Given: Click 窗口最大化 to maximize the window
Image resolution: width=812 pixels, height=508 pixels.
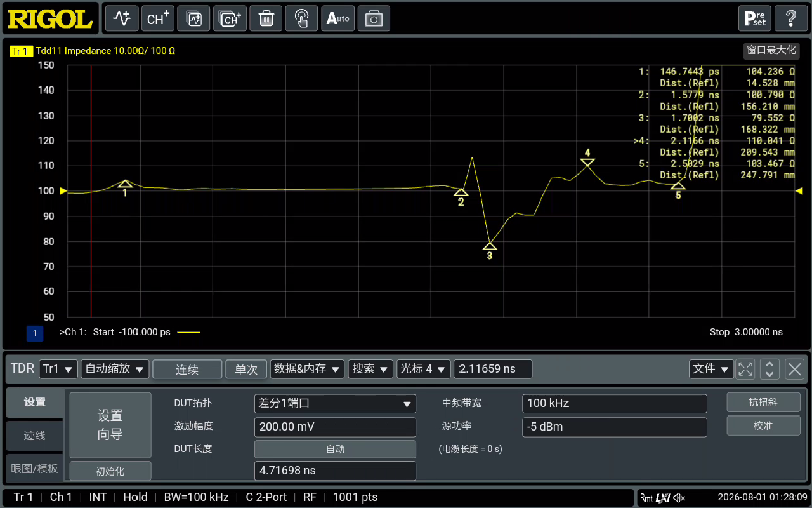Looking at the screenshot, I should pos(771,50).
